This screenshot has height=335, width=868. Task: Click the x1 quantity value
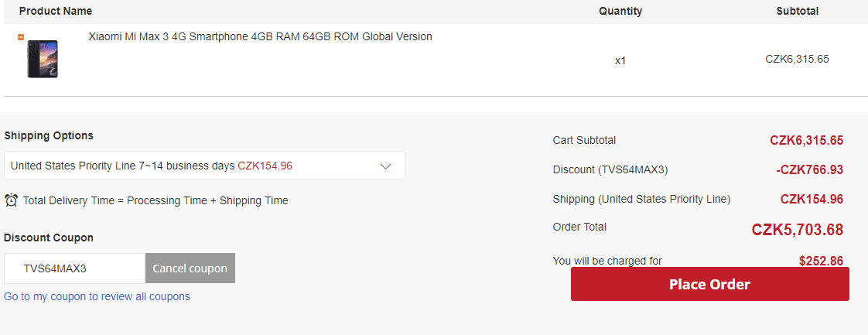pyautogui.click(x=620, y=60)
